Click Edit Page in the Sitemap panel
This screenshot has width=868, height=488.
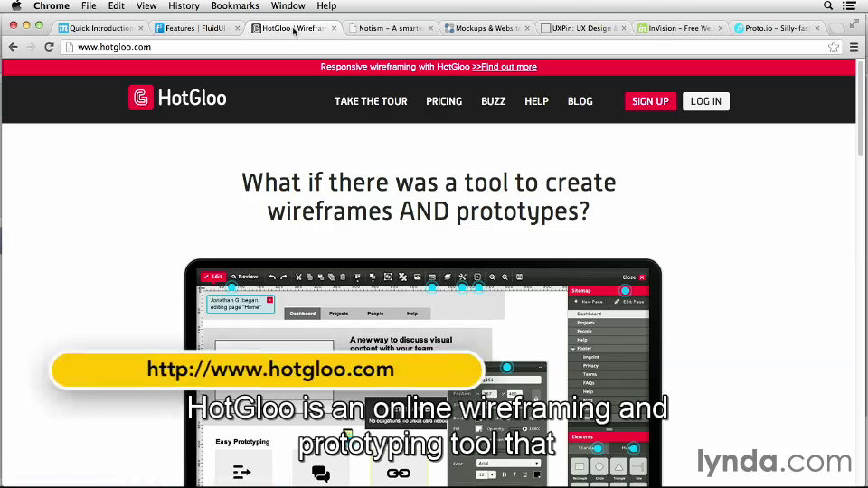coord(629,302)
